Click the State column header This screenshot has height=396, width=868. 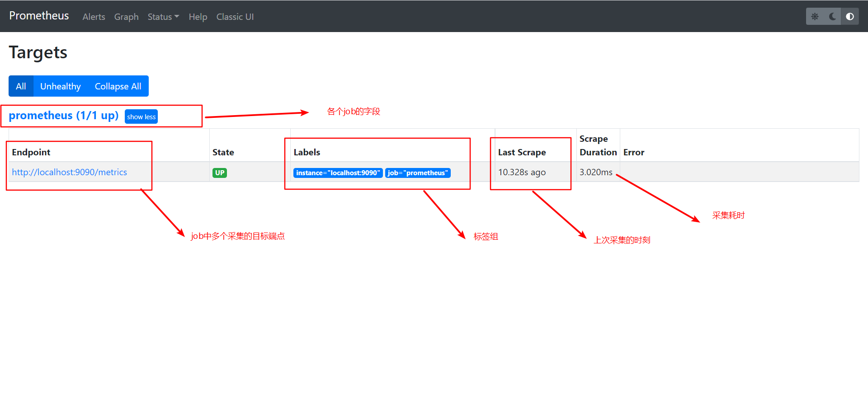223,152
